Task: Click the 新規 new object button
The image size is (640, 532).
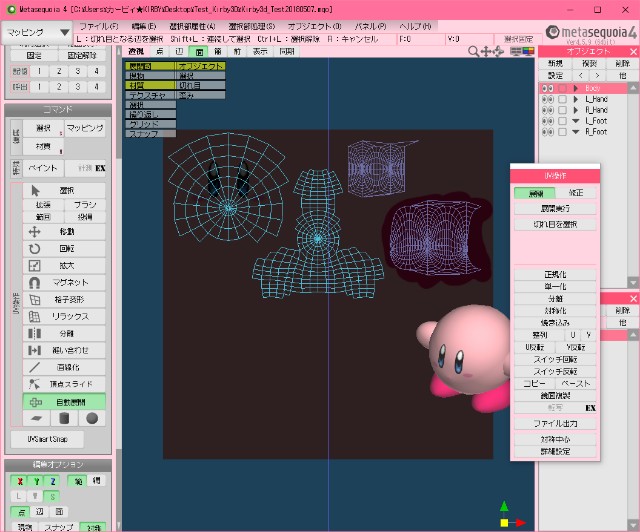Action: click(555, 64)
